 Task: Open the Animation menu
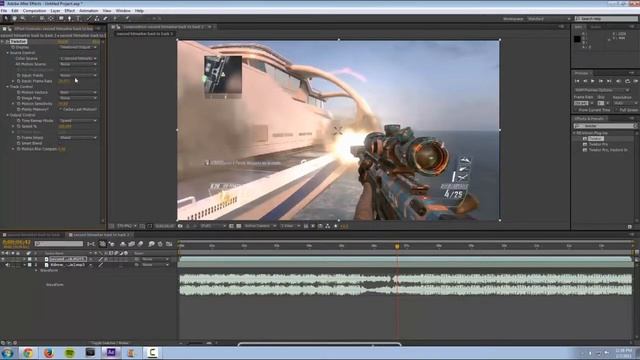click(x=89, y=11)
